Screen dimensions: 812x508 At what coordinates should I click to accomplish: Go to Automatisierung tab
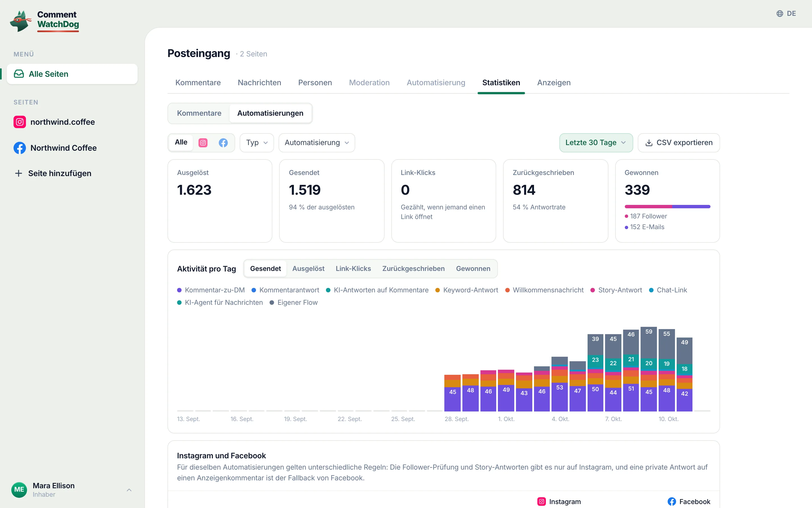[x=436, y=83]
